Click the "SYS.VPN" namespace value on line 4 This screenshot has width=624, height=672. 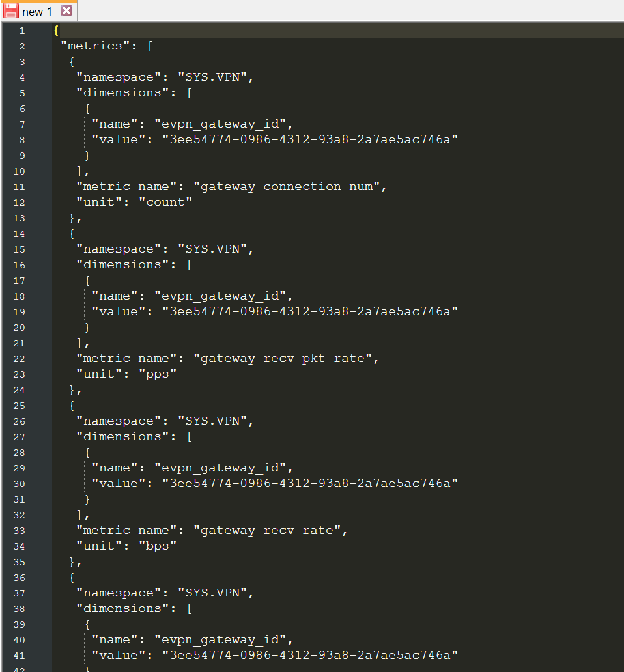point(215,77)
